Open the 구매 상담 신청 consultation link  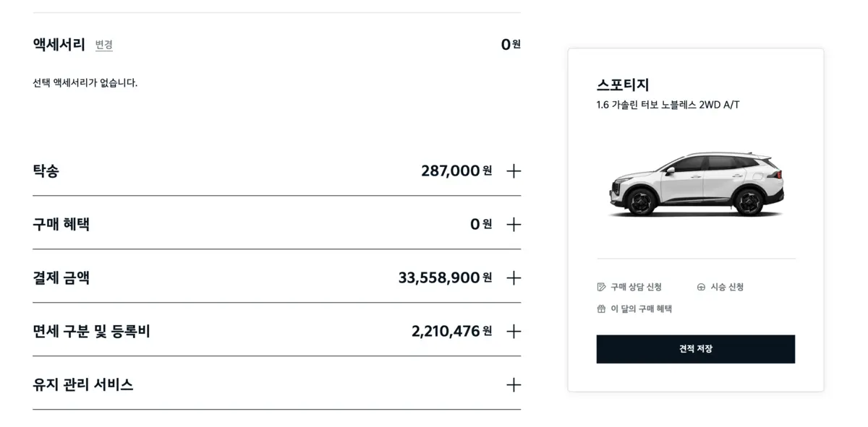tap(637, 286)
